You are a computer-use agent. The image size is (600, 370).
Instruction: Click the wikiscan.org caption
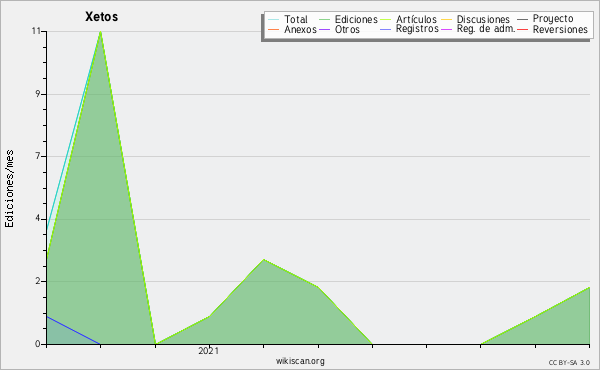(x=300, y=361)
